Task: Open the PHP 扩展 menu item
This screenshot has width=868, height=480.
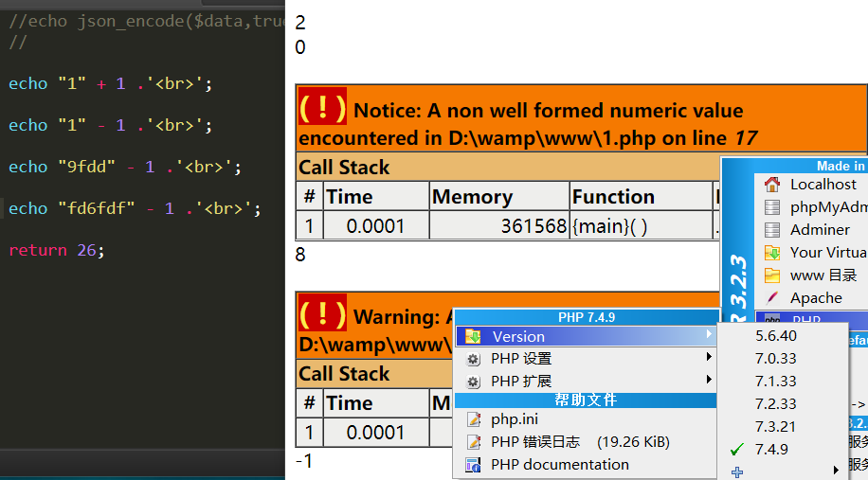Action: click(586, 382)
